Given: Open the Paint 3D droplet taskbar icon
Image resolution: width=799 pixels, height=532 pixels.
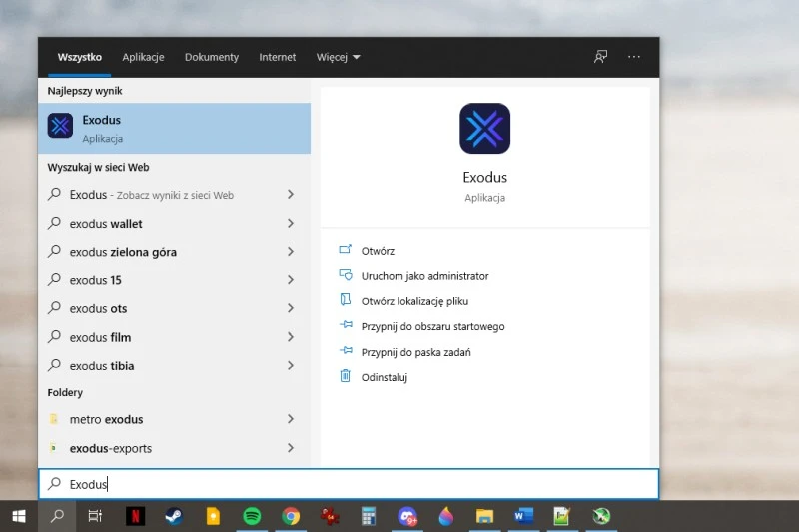Looking at the screenshot, I should tap(445, 516).
